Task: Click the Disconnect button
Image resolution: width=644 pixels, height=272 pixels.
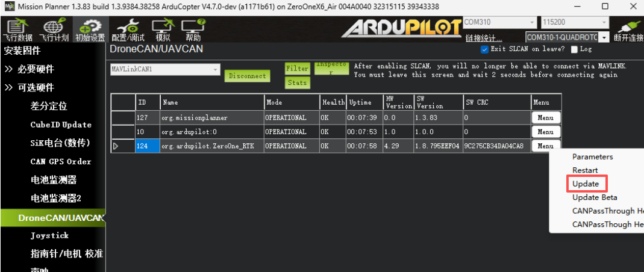Action: [x=247, y=76]
